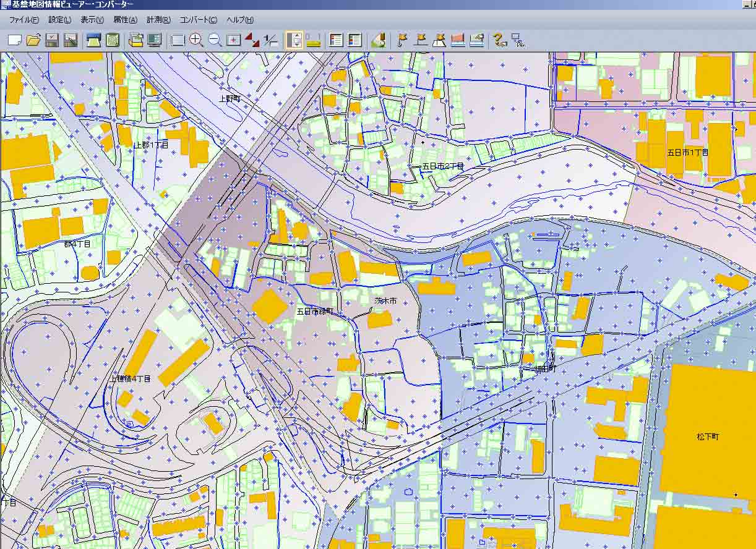Viewport: 756px width, 549px height.
Task: Click the monitor display icon
Action: [154, 40]
